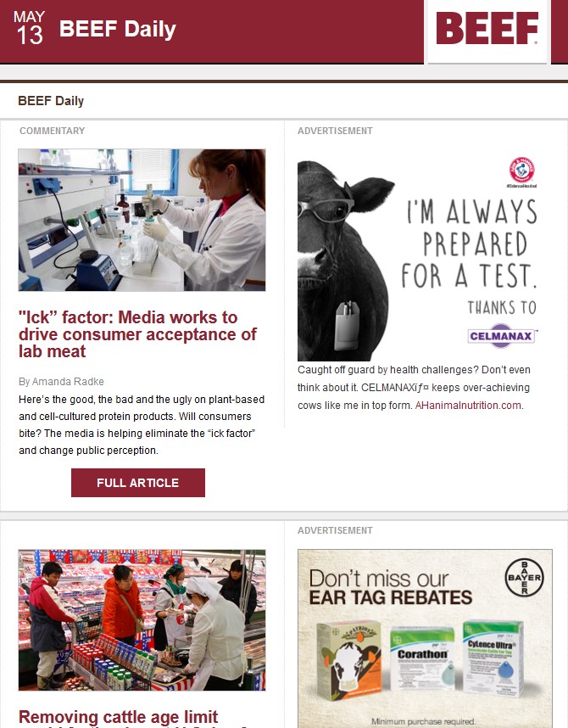This screenshot has width=568, height=728.
Task: Click the Bayer ear tag rebates ad
Action: (x=425, y=638)
